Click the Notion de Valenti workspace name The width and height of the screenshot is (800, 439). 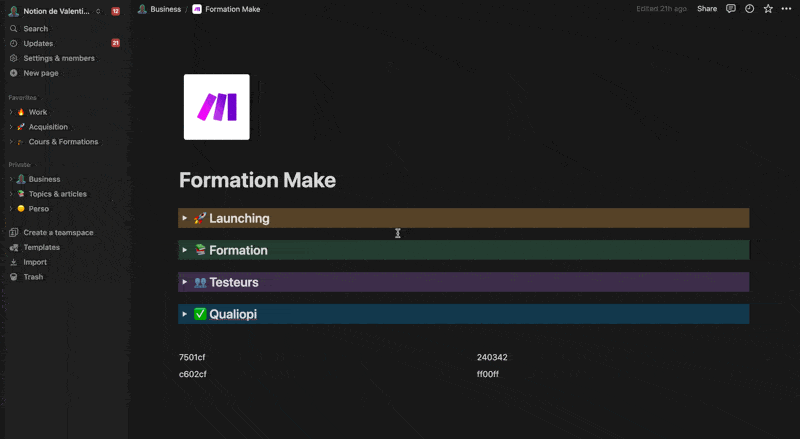(x=56, y=11)
